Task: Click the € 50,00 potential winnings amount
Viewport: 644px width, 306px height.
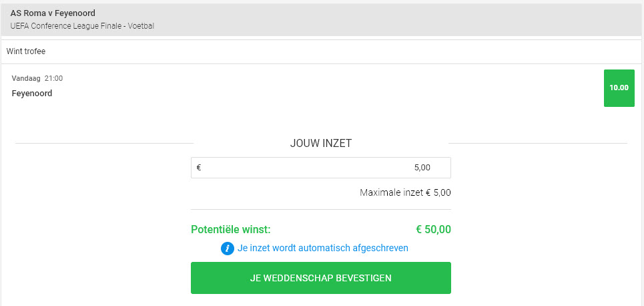Action: tap(433, 230)
